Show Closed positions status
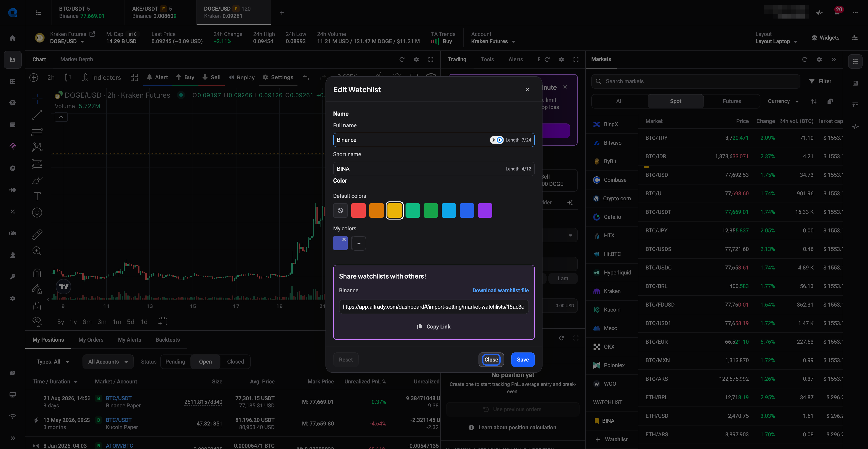The height and width of the screenshot is (449, 868). click(235, 361)
